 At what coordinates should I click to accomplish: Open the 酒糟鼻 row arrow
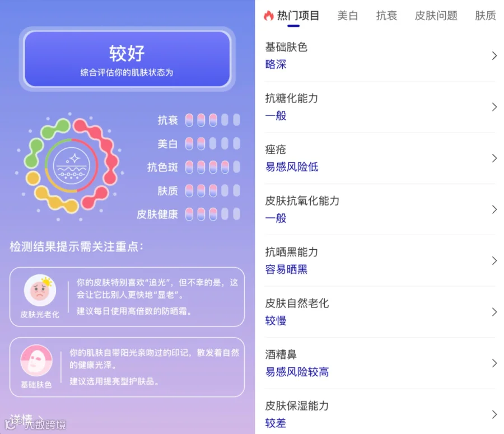pyautogui.click(x=494, y=363)
